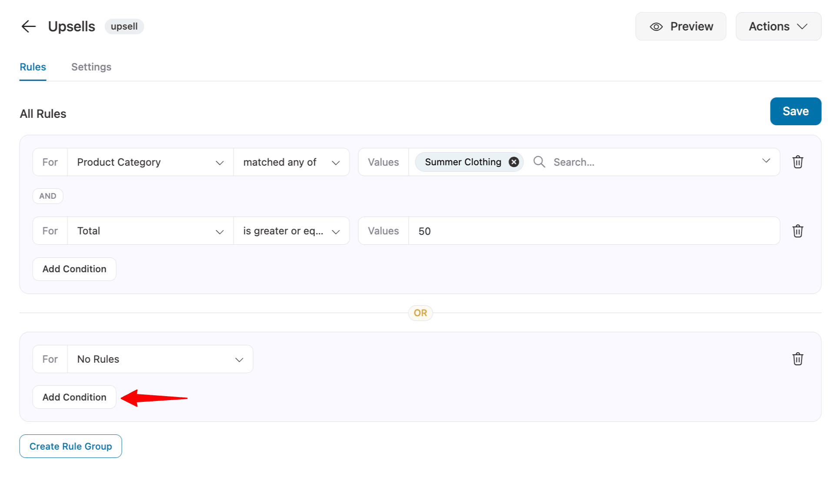
Task: Expand the No Rules dropdown
Action: click(160, 359)
